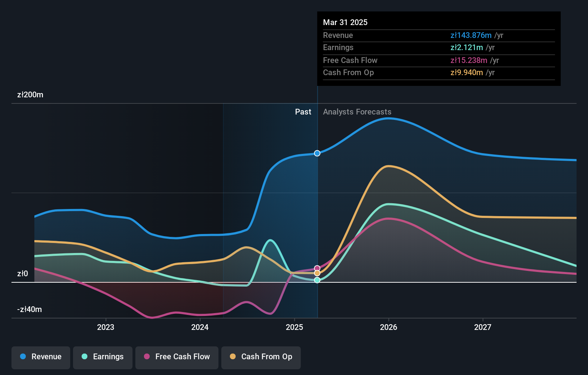Viewport: 588px width, 375px height.
Task: Toggle the Cash From Op legend button
Action: click(x=261, y=357)
